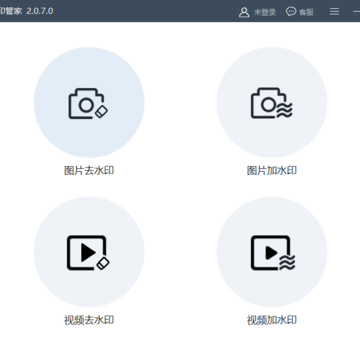Screen dimensions: 360x360
Task: Open the image add-watermark camera icon
Action: click(x=272, y=103)
